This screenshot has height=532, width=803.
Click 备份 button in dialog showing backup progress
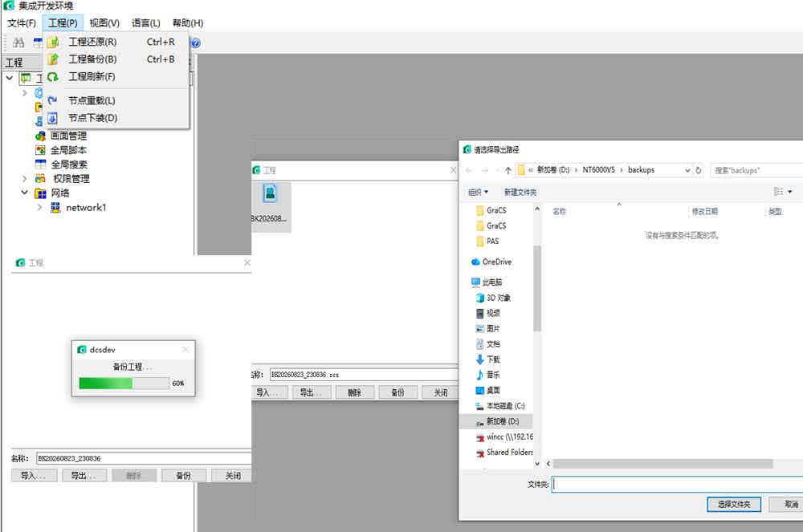184,476
